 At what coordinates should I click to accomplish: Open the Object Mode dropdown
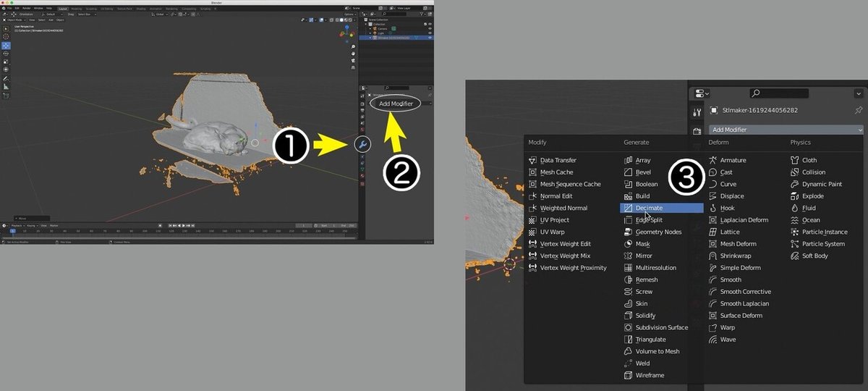[x=14, y=20]
